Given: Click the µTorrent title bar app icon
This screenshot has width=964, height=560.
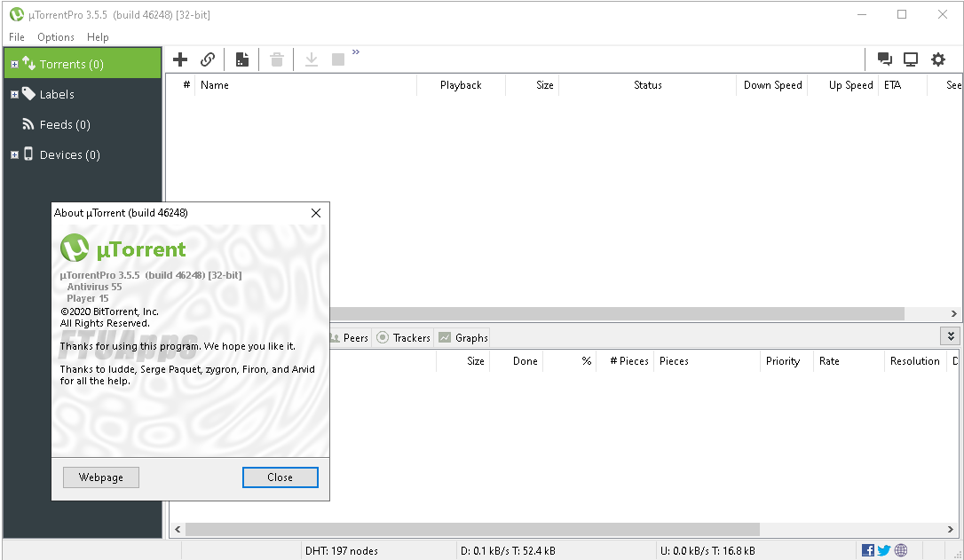Looking at the screenshot, I should click(17, 14).
